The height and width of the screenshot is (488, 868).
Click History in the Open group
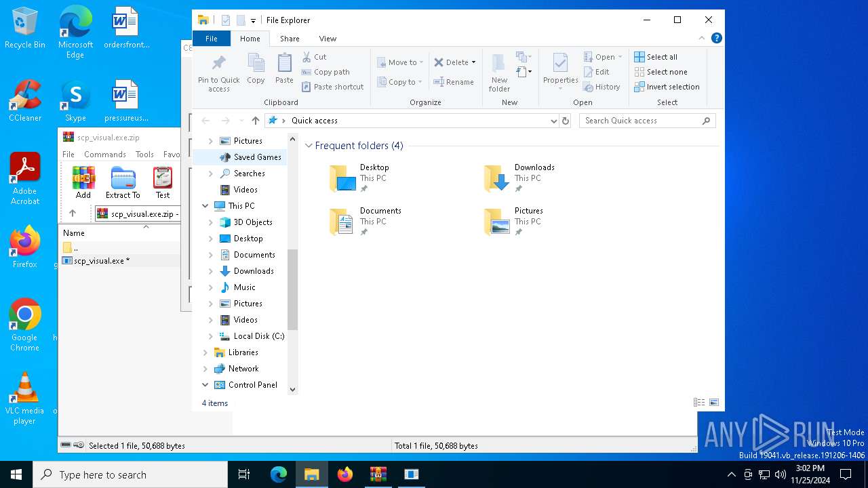(x=602, y=87)
